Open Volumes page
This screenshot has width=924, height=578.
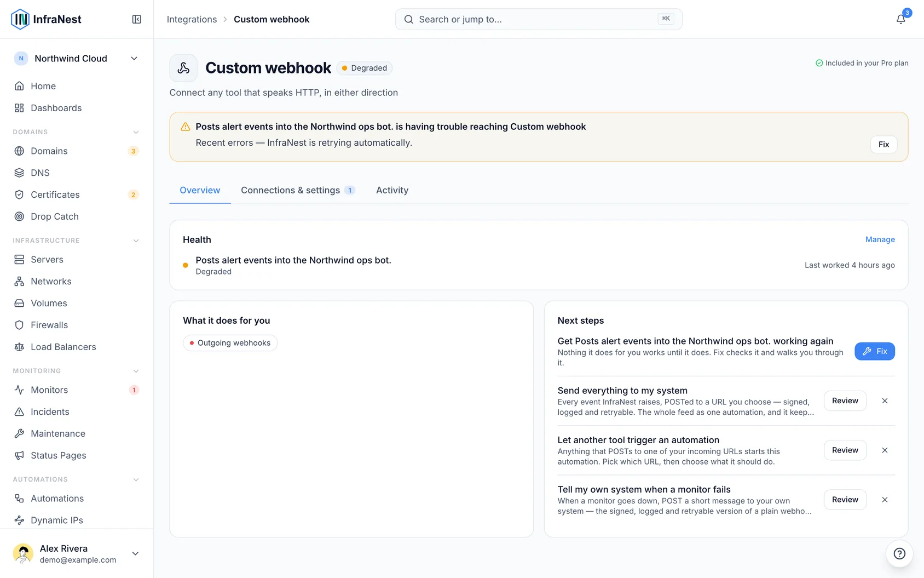[77, 303]
